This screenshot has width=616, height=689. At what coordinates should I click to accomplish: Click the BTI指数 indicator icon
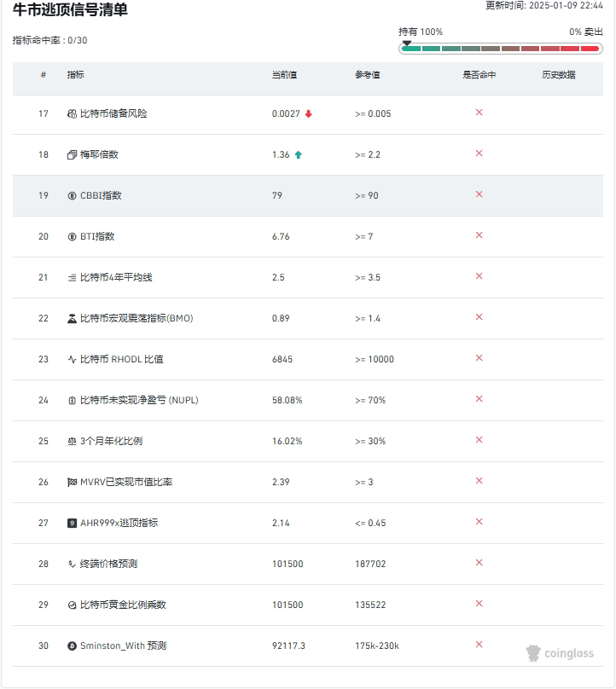(72, 236)
